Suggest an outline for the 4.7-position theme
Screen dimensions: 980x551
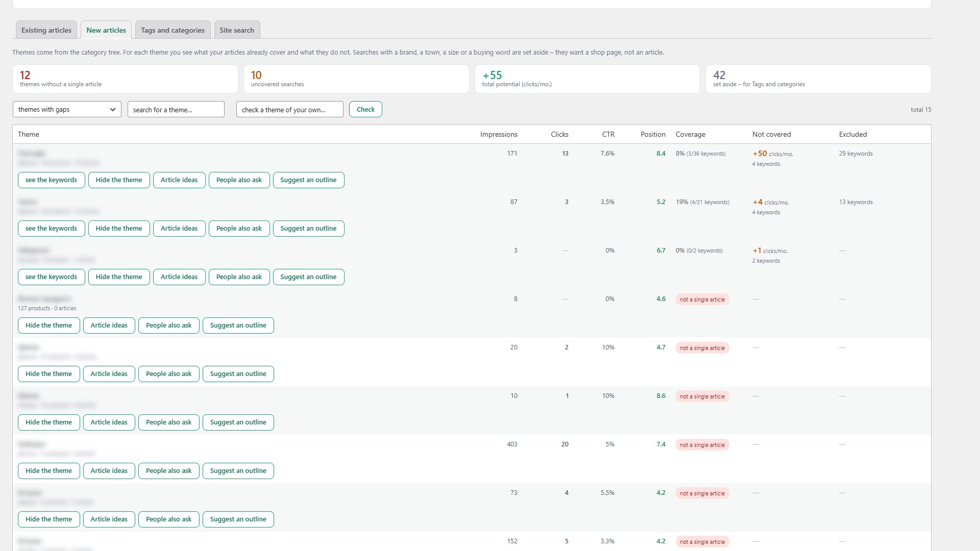(x=238, y=374)
